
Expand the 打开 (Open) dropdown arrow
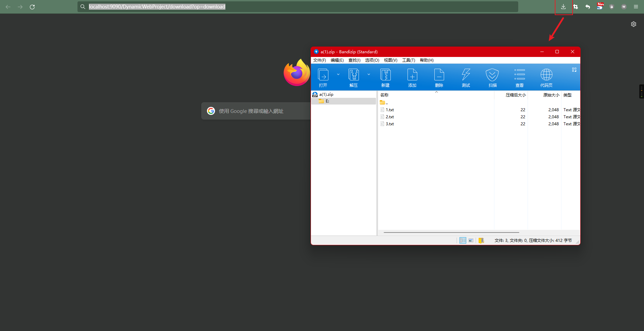point(338,74)
